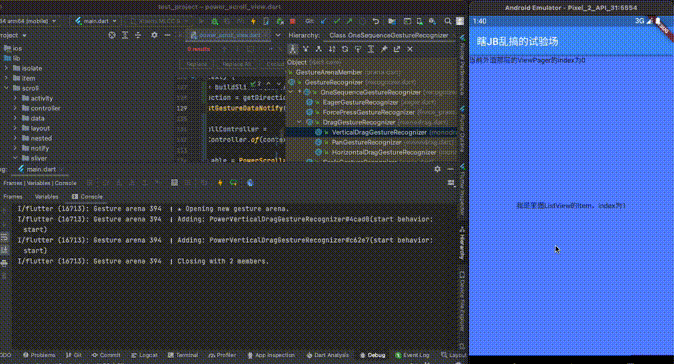Viewport: 674px width, 364px height.
Task: Click the git commit checkmark icon in toolbar
Action: click(337, 21)
